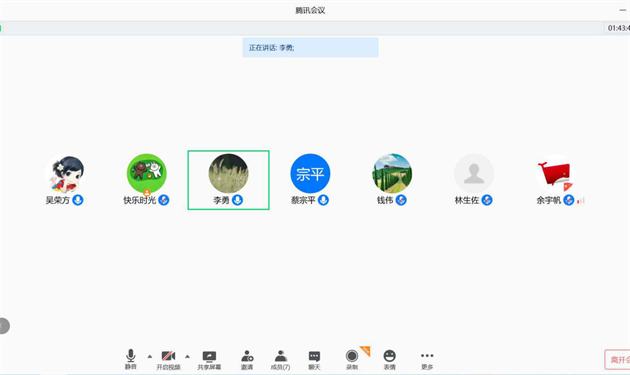Start sharing with the 共享屏幕 icon
The height and width of the screenshot is (375, 630).
click(x=209, y=360)
